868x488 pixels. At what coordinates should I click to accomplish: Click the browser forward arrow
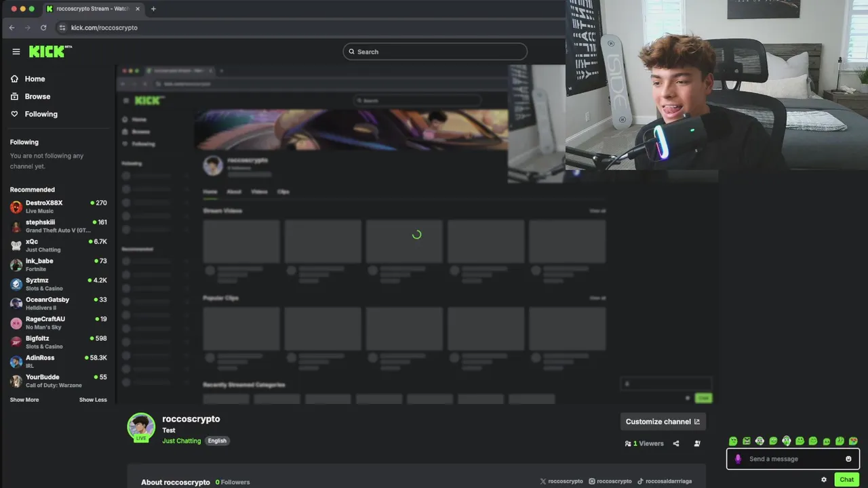pyautogui.click(x=28, y=28)
